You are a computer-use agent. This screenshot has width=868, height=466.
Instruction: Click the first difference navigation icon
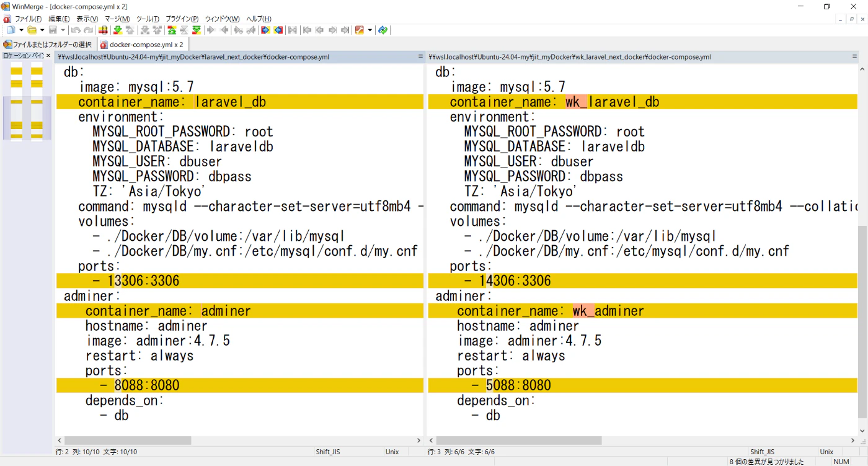tap(172, 30)
